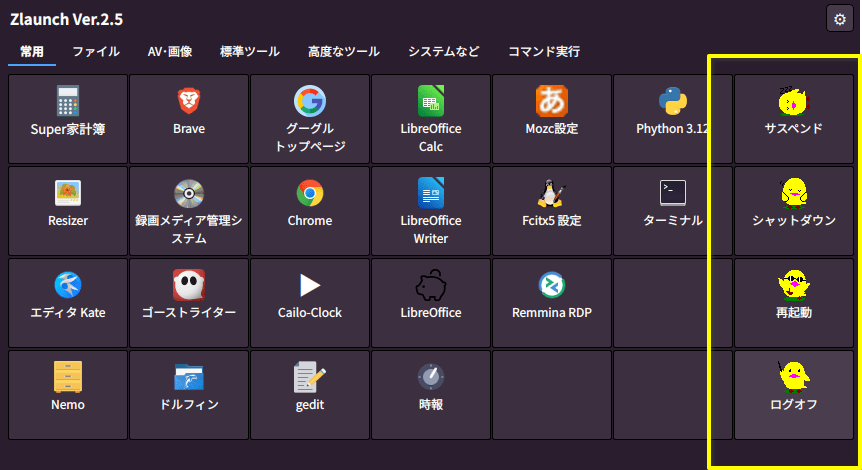Open the コマンド実行 tab

(544, 52)
